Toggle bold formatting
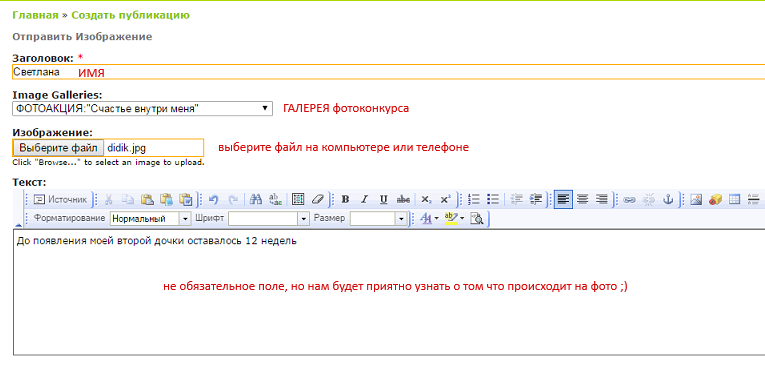Viewport: 765px width, 366px height. 345,199
